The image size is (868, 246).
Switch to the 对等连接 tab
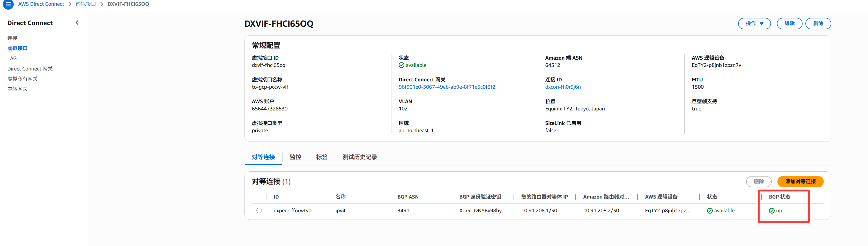[263, 157]
